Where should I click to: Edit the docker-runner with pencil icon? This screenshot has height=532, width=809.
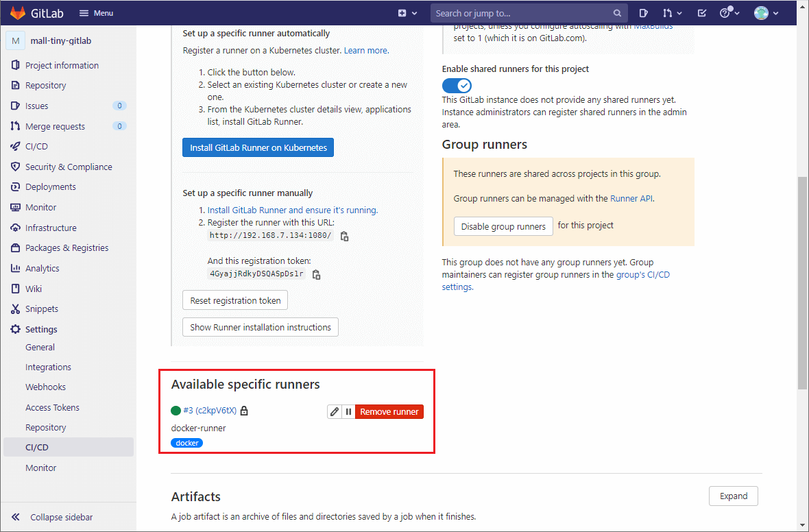point(335,411)
